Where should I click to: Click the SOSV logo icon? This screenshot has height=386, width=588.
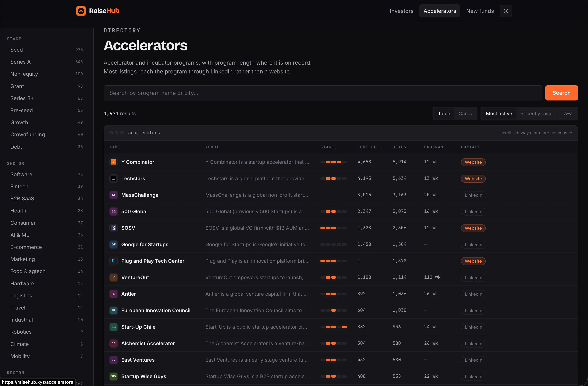click(x=114, y=228)
